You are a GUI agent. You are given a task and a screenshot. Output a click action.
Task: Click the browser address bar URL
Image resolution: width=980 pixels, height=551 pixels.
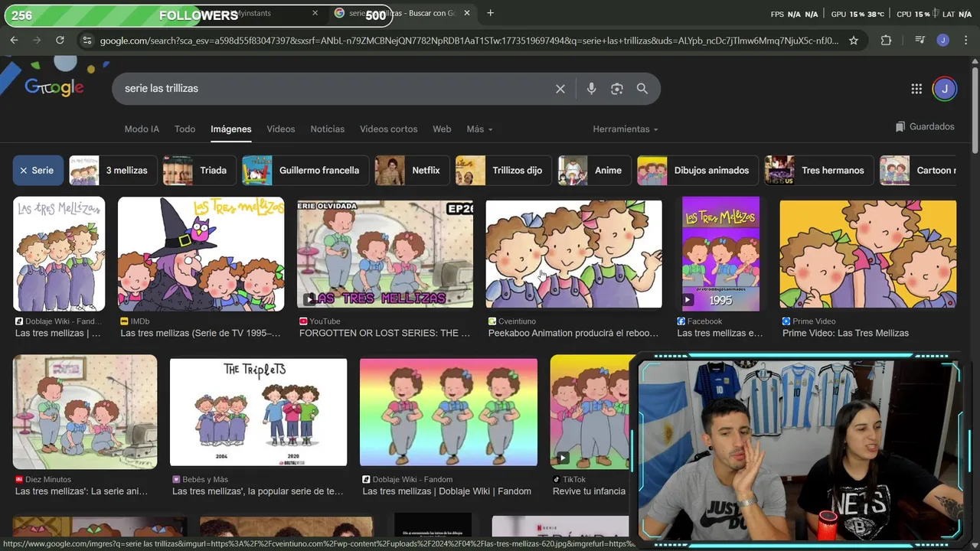pos(469,41)
